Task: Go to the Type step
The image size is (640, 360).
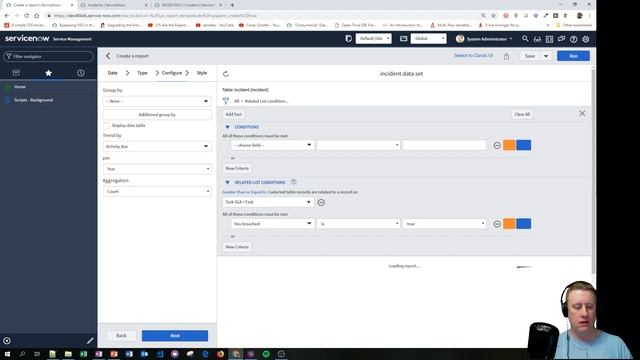Action: pos(142,73)
